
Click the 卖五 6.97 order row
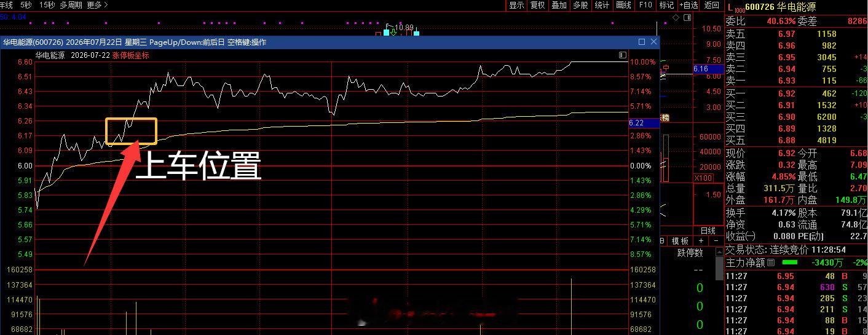click(796, 34)
